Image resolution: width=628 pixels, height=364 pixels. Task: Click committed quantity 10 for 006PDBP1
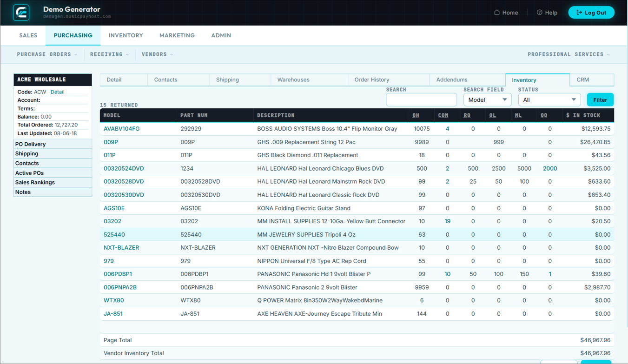448,274
